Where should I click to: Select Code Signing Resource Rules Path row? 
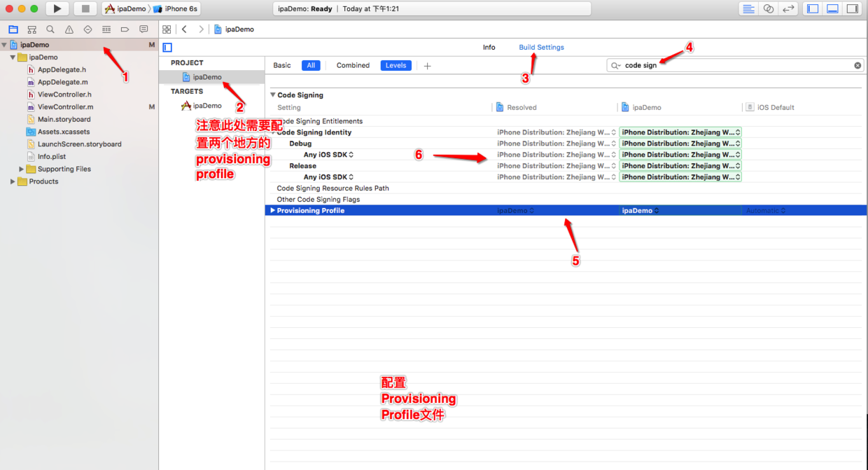[x=566, y=188]
